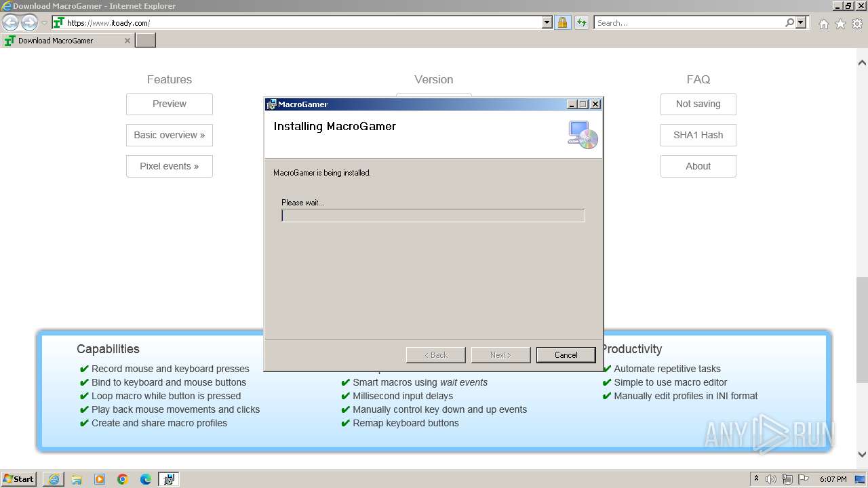Select the Download MacroGamer tab

click(66, 41)
